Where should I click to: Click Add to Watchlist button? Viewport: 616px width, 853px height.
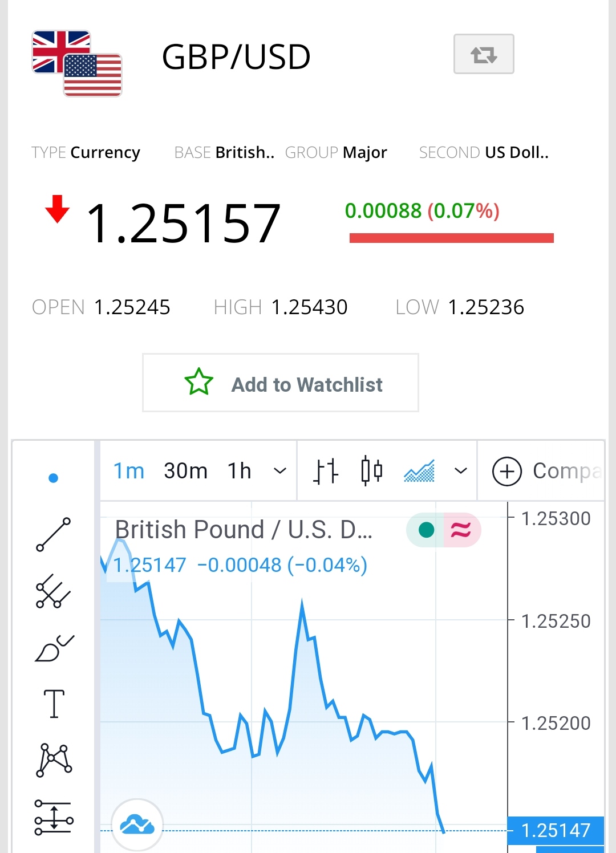pyautogui.click(x=281, y=383)
